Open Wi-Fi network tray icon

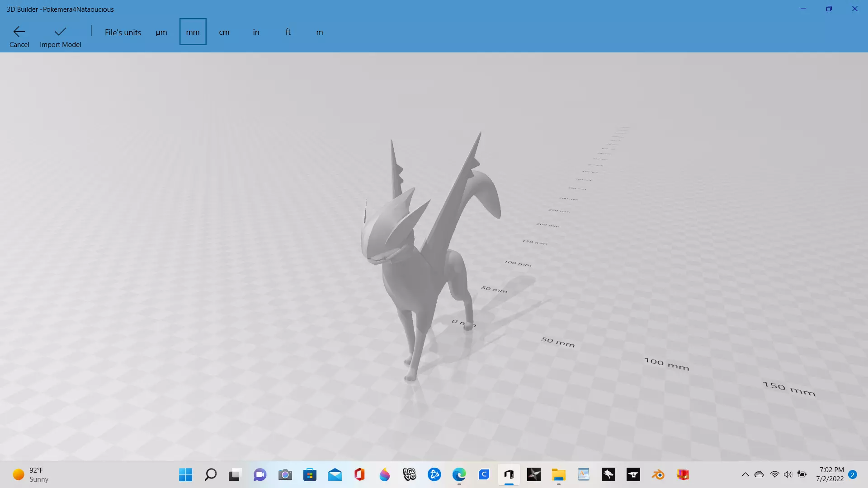click(774, 474)
